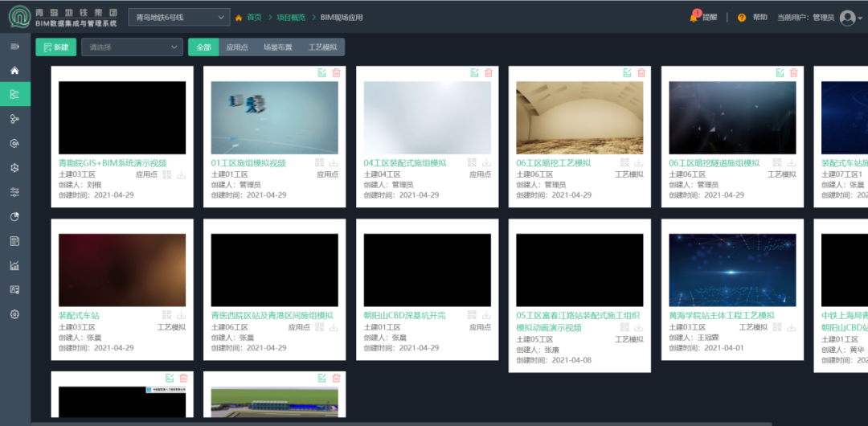Show QR code for 装配式车站 card
This screenshot has width=868, height=426.
click(167, 314)
